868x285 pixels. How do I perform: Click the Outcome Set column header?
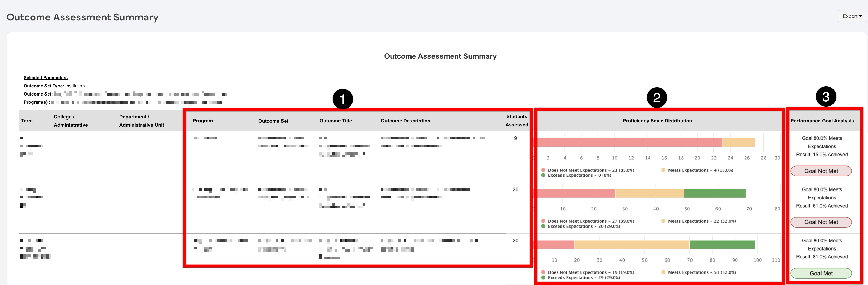pyautogui.click(x=273, y=121)
